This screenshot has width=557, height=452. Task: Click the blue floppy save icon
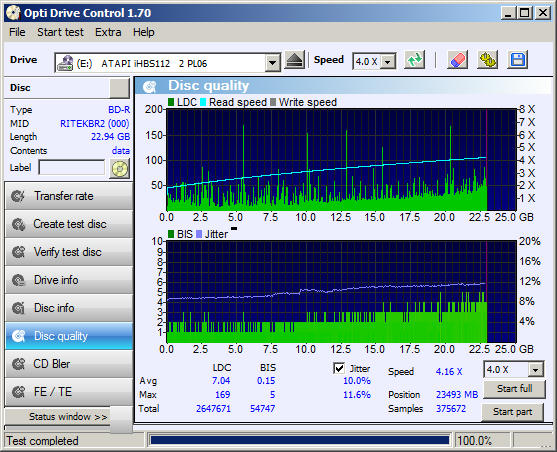coord(518,60)
